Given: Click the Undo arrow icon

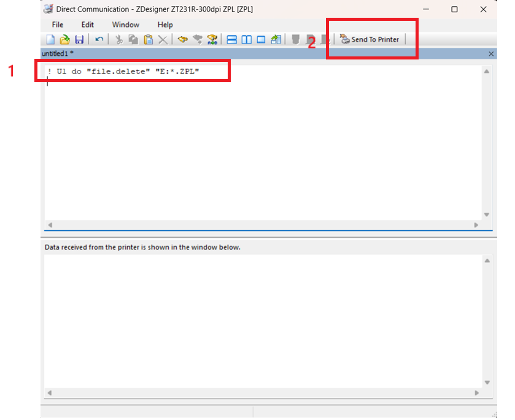Looking at the screenshot, I should (x=99, y=39).
